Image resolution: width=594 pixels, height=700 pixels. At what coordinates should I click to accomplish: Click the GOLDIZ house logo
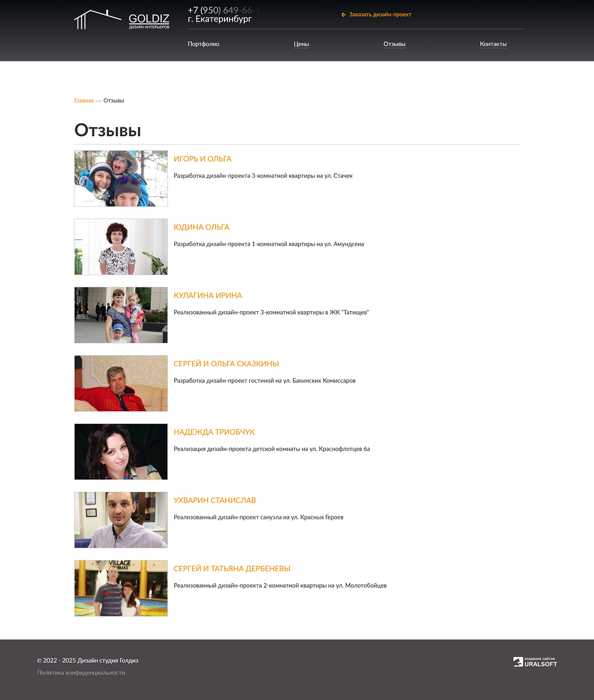tap(121, 20)
